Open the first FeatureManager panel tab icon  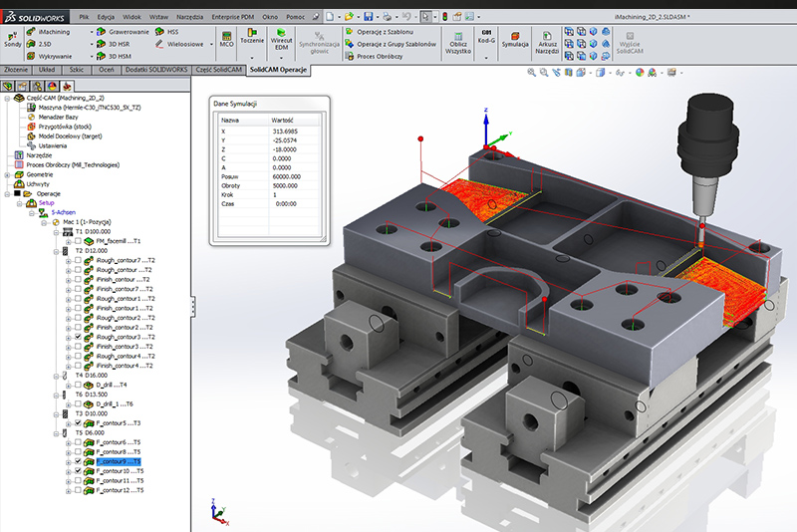(x=8, y=86)
